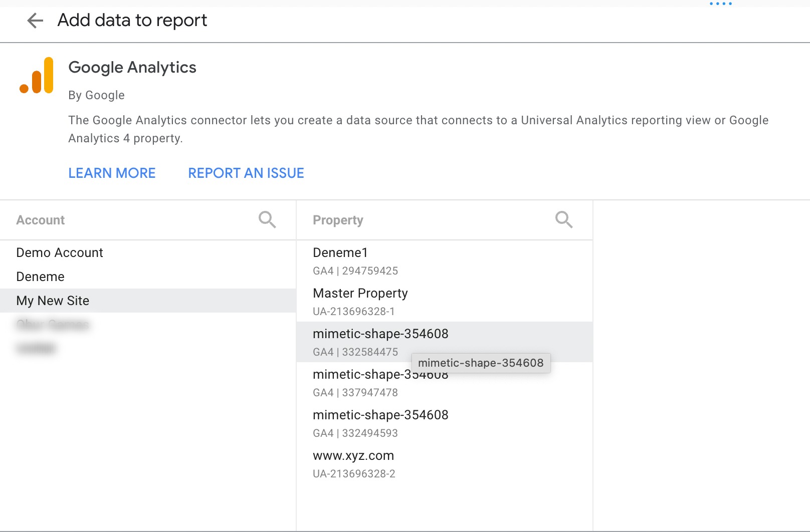The width and height of the screenshot is (810, 532).
Task: Select the property with ID 332584475
Action: click(x=445, y=342)
